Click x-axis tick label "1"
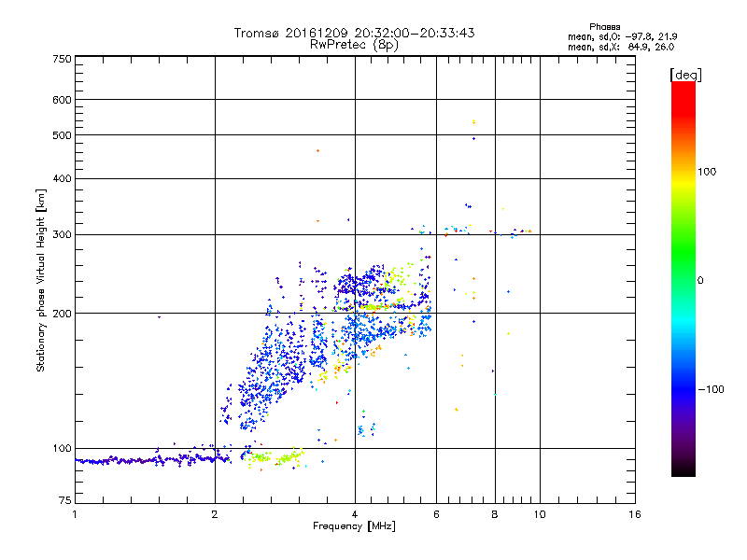Viewport: 747px width, 560px height. tap(75, 514)
